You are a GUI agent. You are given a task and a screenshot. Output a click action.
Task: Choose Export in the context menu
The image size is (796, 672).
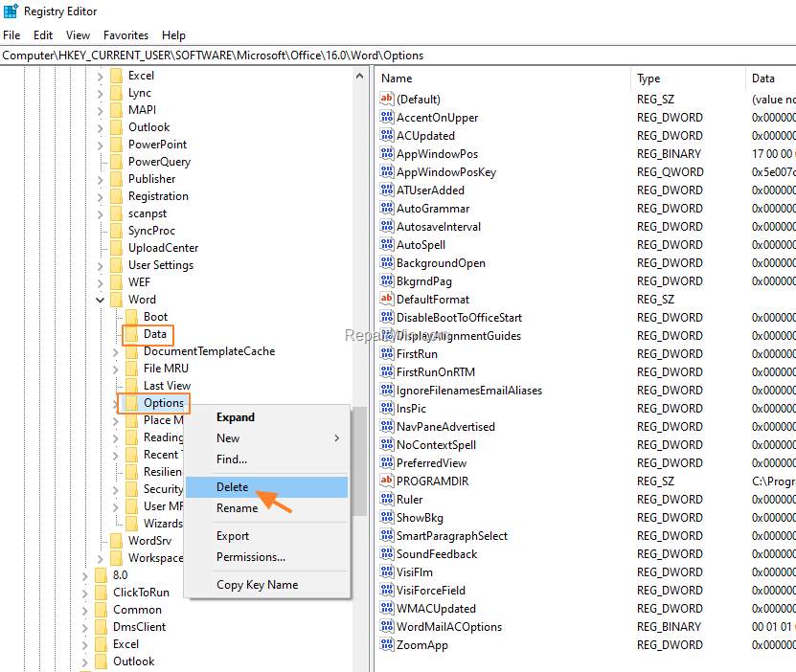(267, 536)
